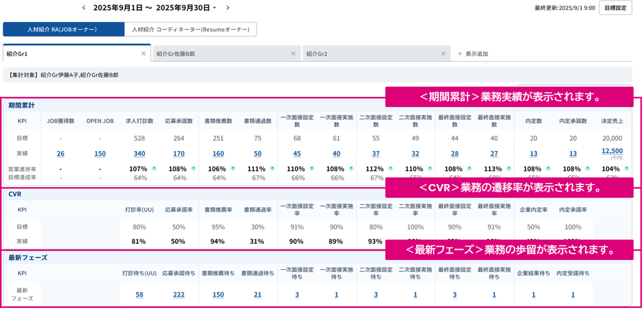Close the 紹介Gr2 tab

tap(443, 54)
